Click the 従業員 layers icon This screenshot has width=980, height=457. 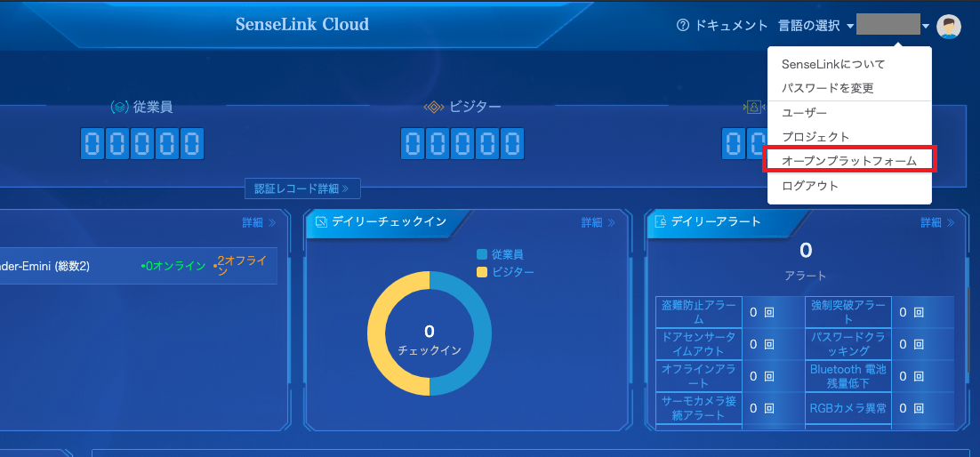[119, 107]
